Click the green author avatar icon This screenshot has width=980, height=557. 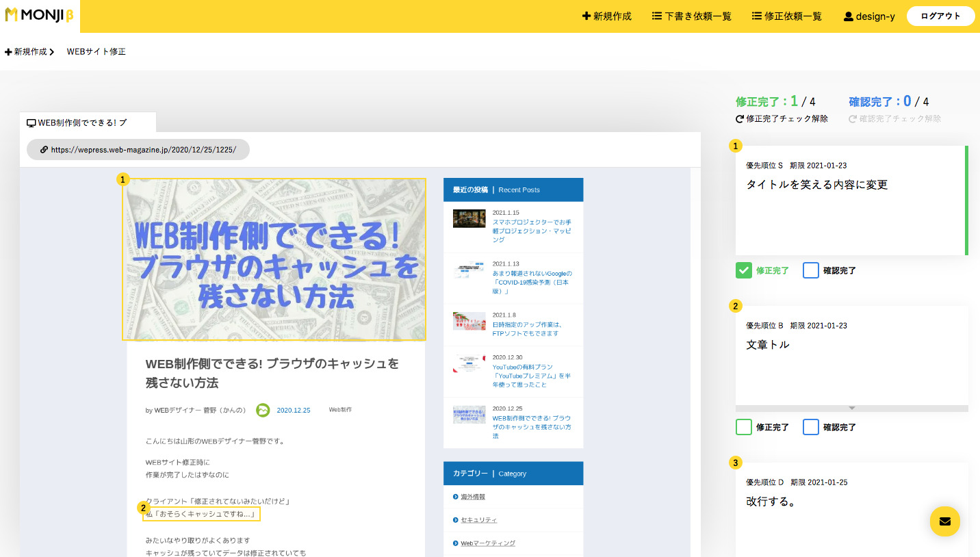tap(263, 410)
